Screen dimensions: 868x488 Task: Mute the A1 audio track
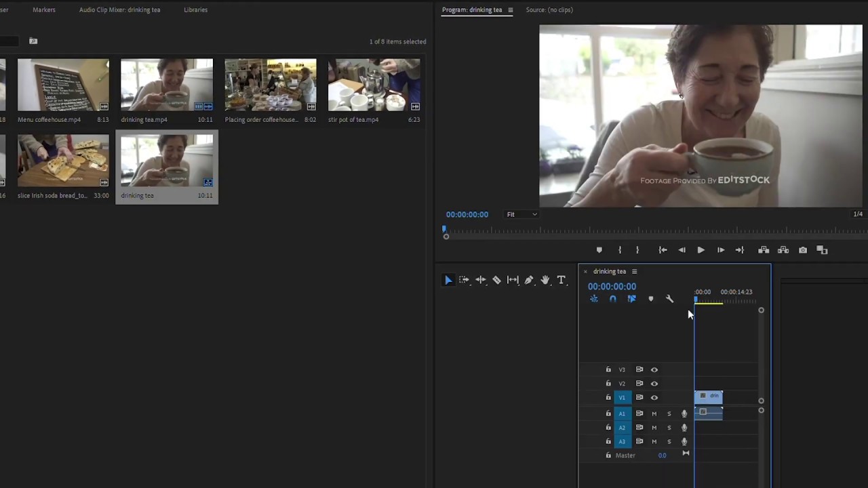tap(654, 413)
